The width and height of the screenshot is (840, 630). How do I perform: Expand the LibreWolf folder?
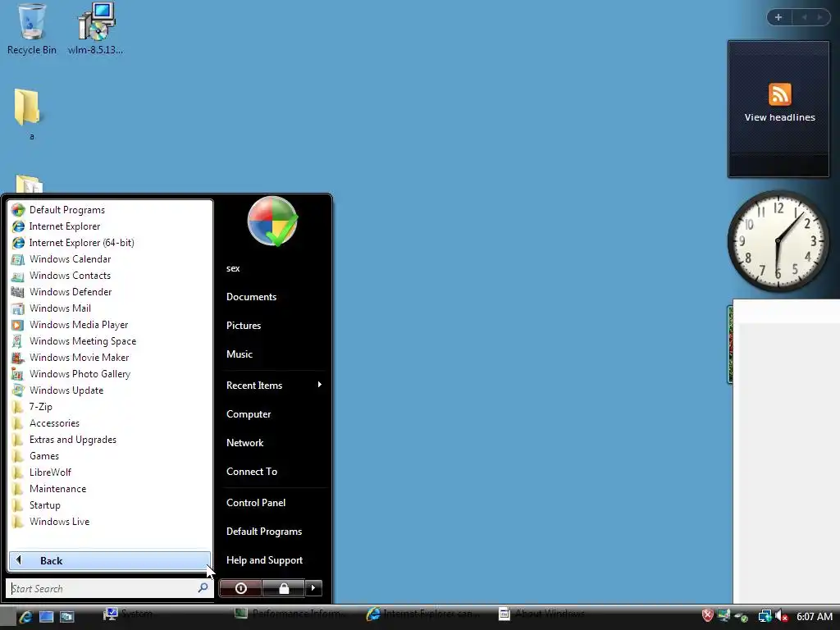click(x=110, y=472)
